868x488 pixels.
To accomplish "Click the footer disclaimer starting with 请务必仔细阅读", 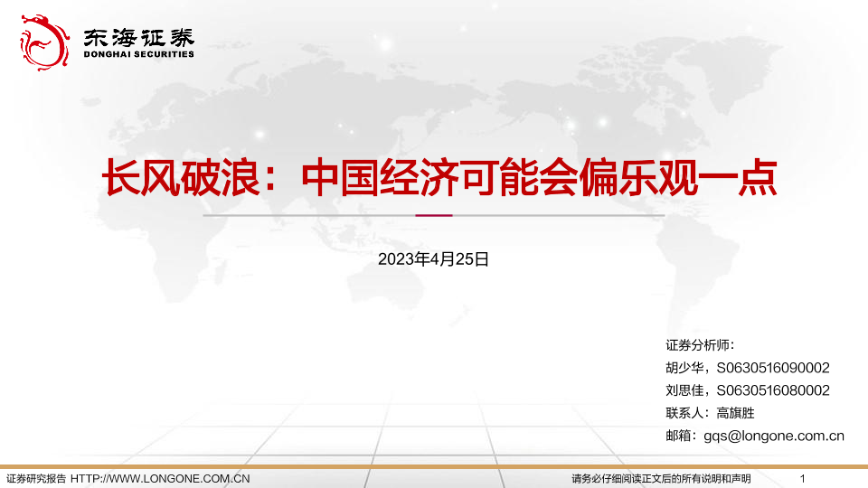I will point(661,478).
